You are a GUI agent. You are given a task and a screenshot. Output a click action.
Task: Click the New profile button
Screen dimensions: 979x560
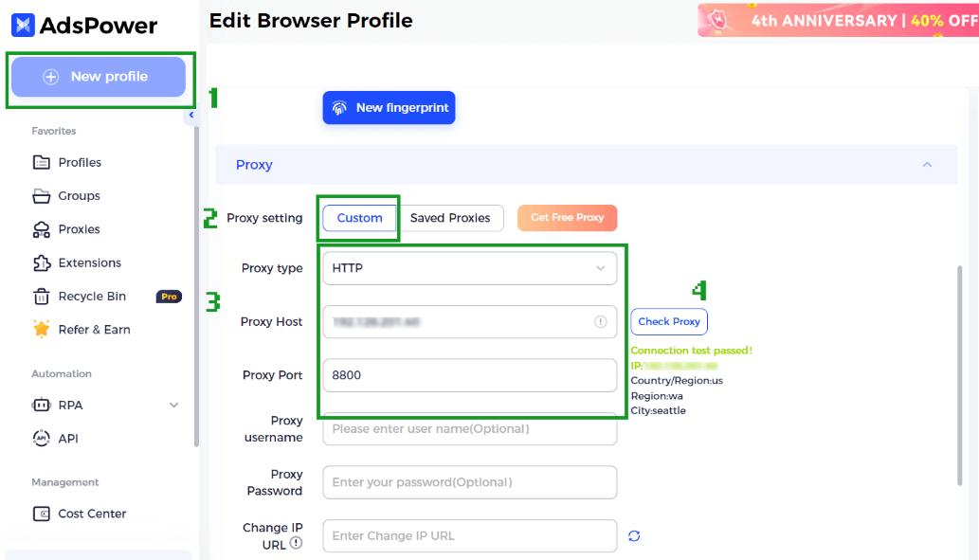pos(98,77)
